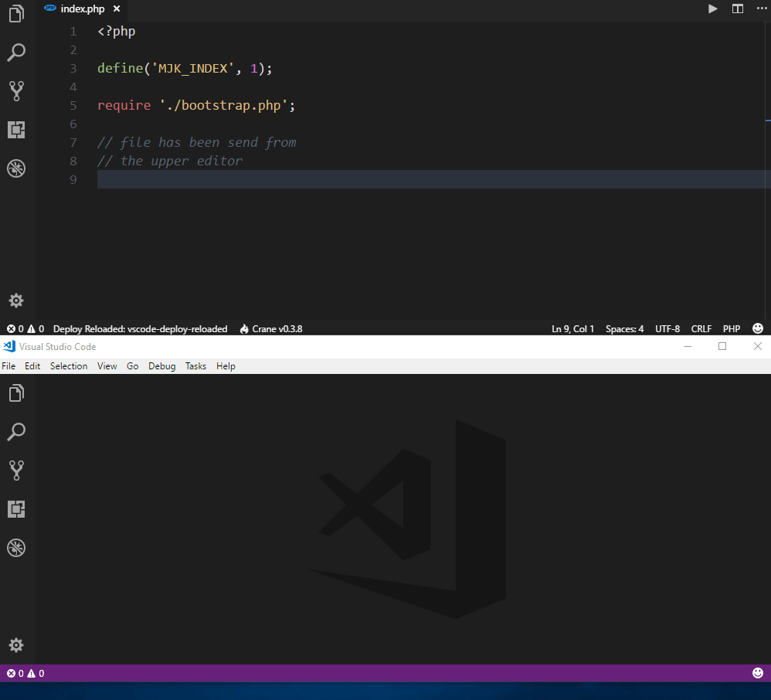Screen dimensions: 771x700
Task: Open the Go menu
Action: (x=132, y=366)
